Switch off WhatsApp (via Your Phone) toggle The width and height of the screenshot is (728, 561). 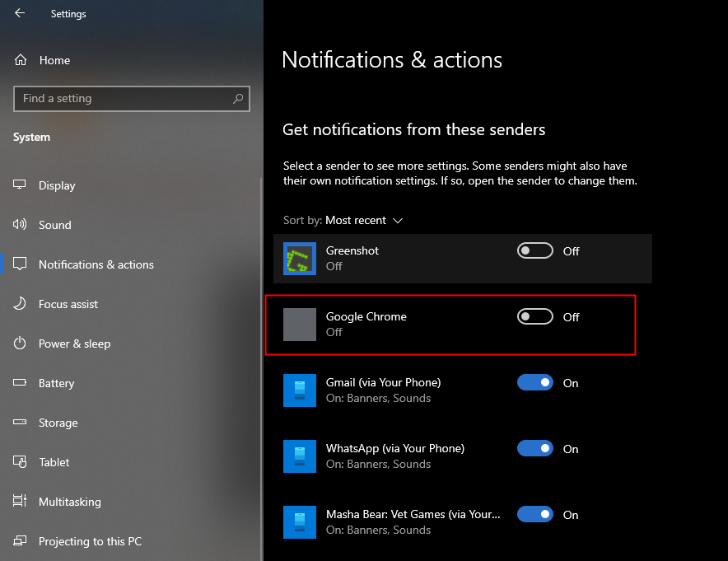(534, 449)
